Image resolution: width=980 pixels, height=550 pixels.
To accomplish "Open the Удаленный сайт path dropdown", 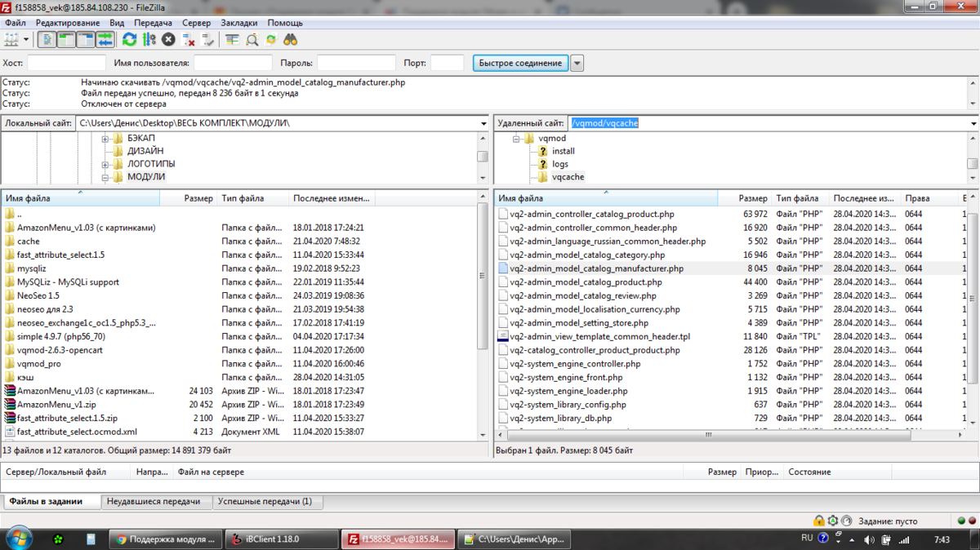I will pos(973,123).
